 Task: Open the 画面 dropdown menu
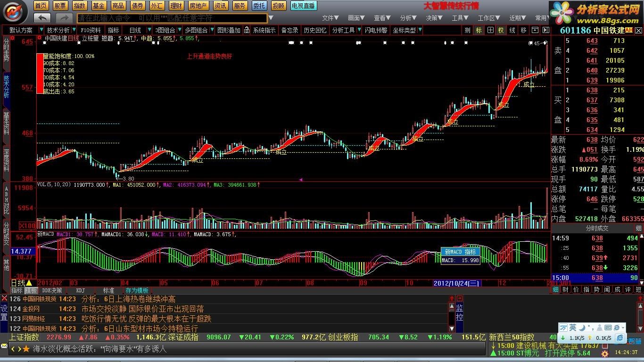356,18
